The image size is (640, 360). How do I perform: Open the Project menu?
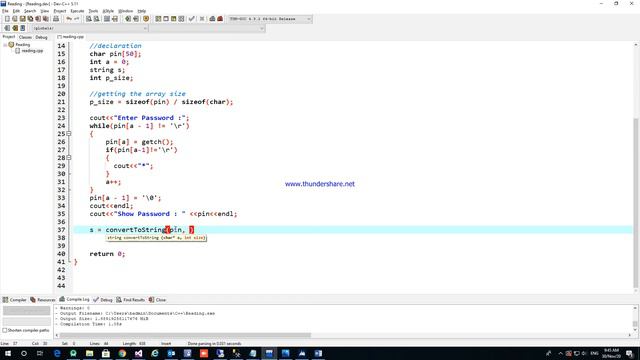(60, 11)
